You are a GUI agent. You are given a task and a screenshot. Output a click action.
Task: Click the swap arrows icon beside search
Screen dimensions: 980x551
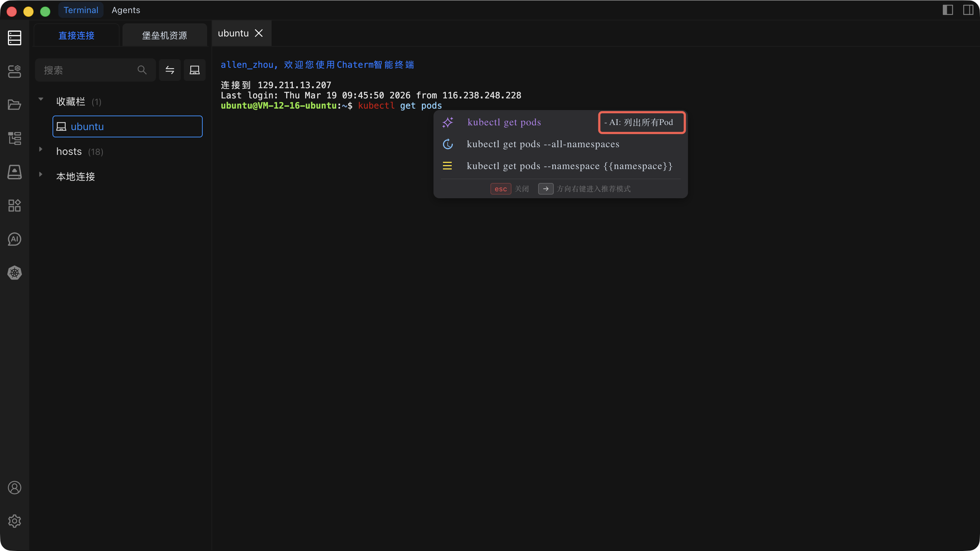170,70
